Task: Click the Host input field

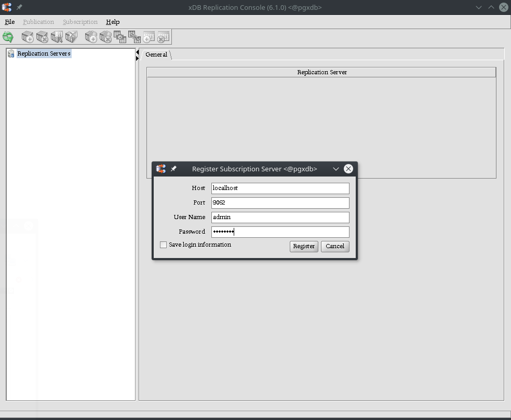Action: coord(280,188)
